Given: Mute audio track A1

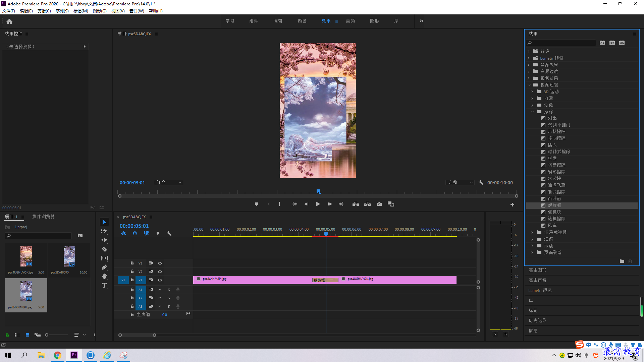Looking at the screenshot, I should point(160,290).
